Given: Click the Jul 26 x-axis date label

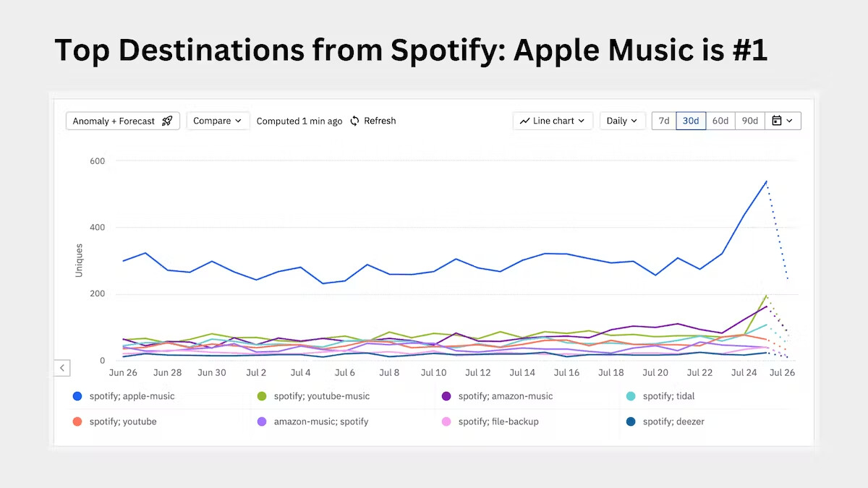Looking at the screenshot, I should tap(782, 372).
